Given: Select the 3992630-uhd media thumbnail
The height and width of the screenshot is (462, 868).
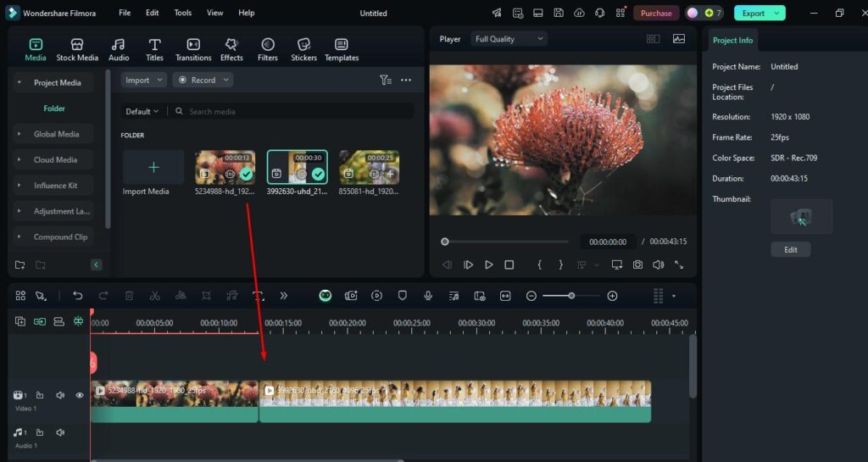Looking at the screenshot, I should [x=298, y=167].
